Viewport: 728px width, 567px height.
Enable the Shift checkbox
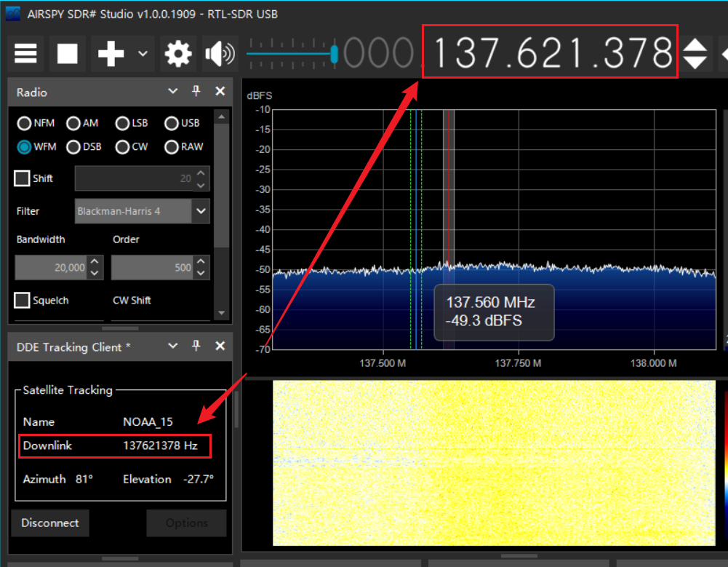(x=23, y=178)
